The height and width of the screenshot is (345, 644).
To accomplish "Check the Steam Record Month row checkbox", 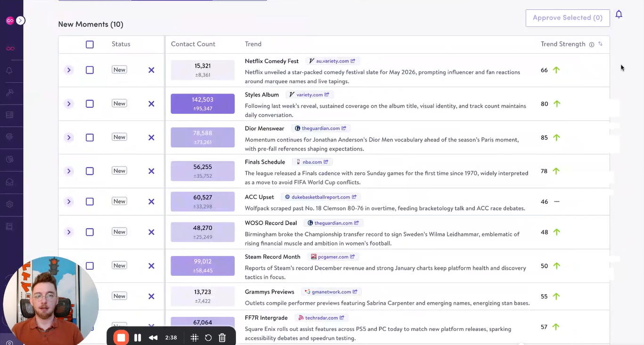I will (90, 266).
